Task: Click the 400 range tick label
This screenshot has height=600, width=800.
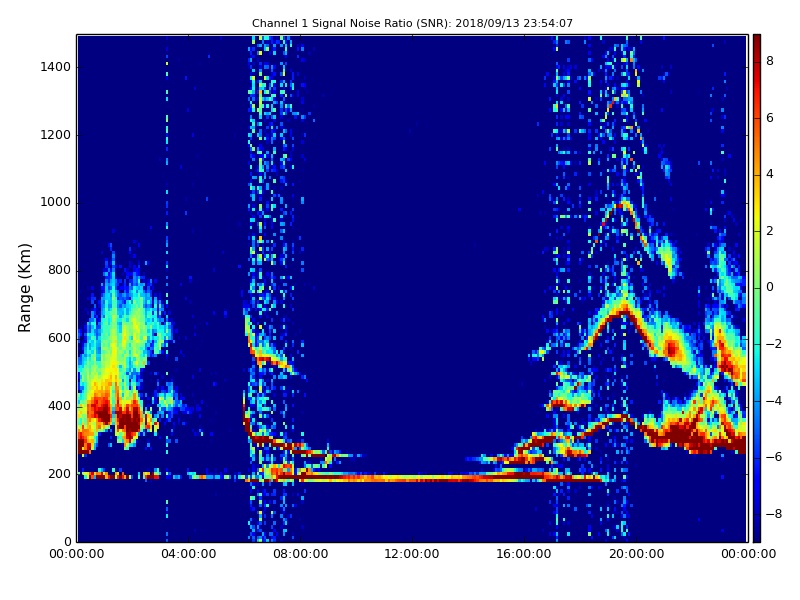Action: click(x=59, y=406)
